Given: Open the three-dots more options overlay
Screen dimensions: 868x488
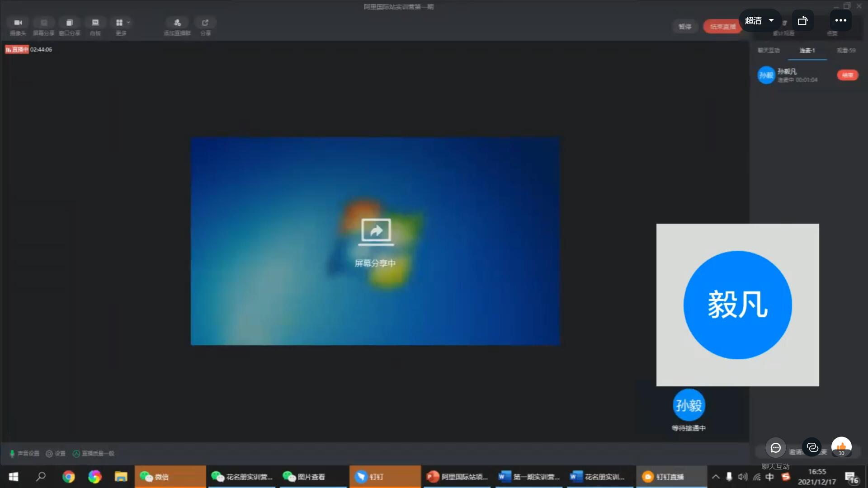Looking at the screenshot, I should click(x=840, y=20).
